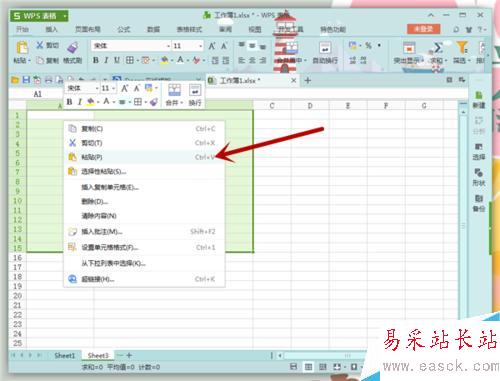Viewport: 500px width, 381px height.
Task: Click the Filter funnel (筛选) icon
Action: pyautogui.click(x=462, y=47)
